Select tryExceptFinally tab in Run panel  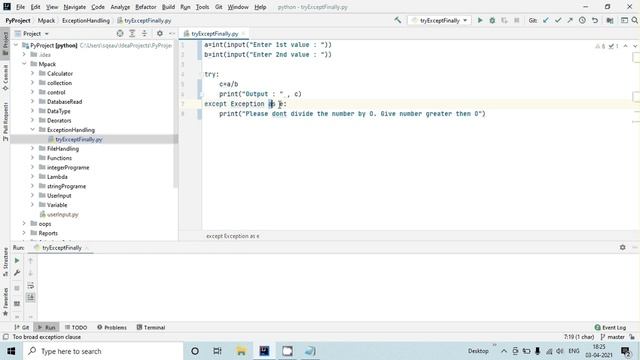[x=62, y=247]
